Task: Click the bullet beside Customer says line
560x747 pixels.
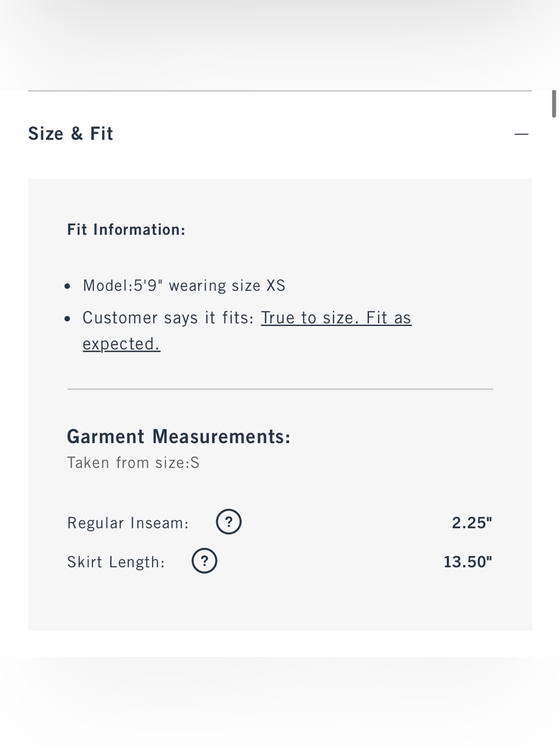Action: 67,319
